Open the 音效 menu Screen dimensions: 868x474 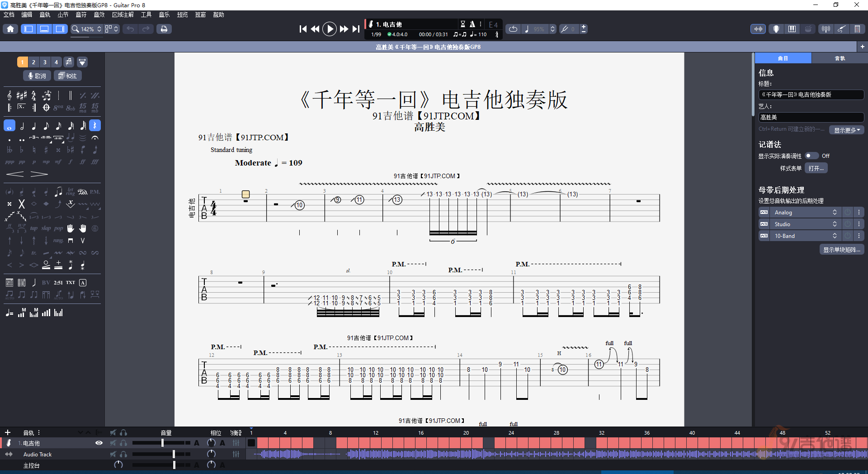pos(99,14)
